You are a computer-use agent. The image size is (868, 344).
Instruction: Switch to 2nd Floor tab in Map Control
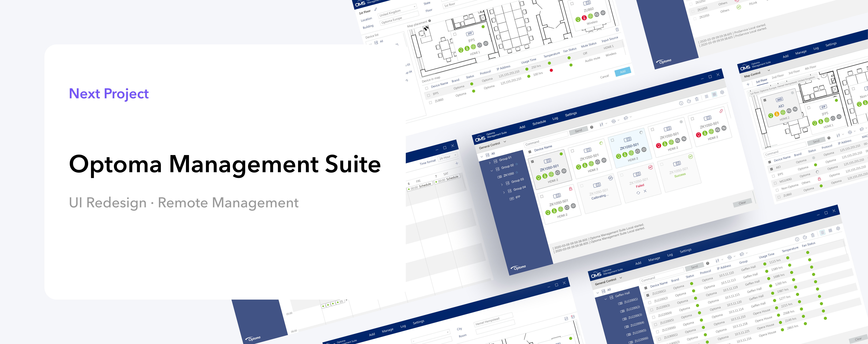point(778,76)
